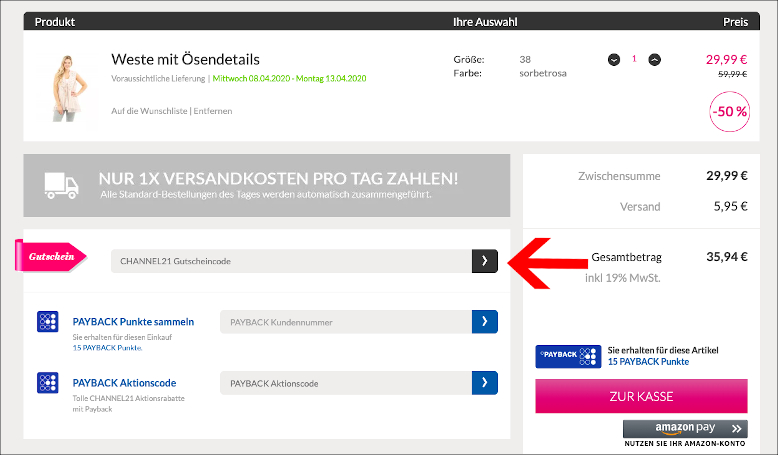778x455 pixels.
Task: Click the pink Gutschein ribbon label
Action: pyautogui.click(x=51, y=256)
